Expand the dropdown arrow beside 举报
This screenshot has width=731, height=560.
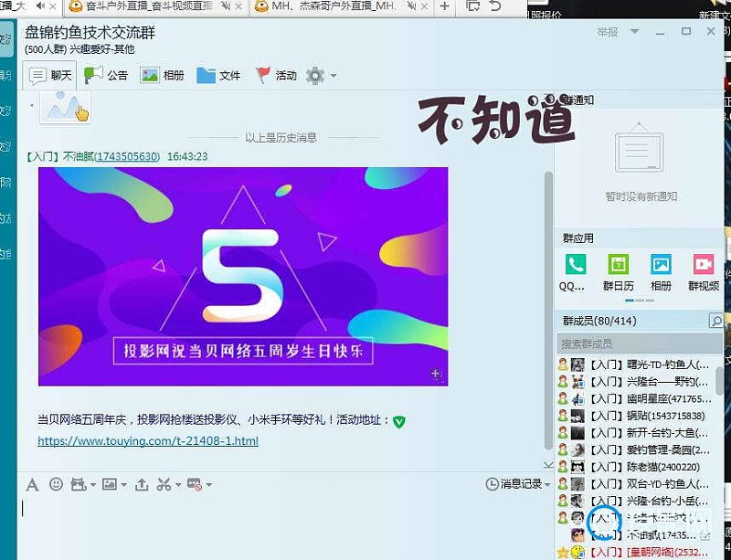click(634, 31)
